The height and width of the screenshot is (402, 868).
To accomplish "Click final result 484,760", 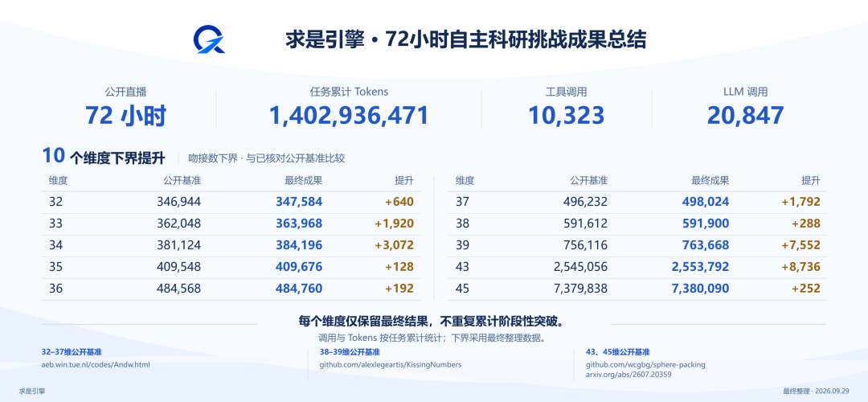I will (x=299, y=289).
